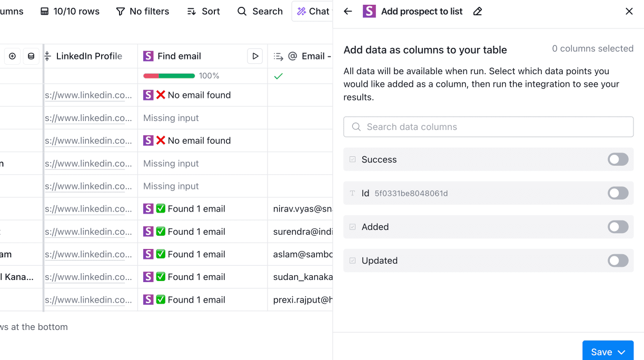This screenshot has width=644, height=360.
Task: Click the LinkedIn Profile column header icon
Action: [48, 56]
